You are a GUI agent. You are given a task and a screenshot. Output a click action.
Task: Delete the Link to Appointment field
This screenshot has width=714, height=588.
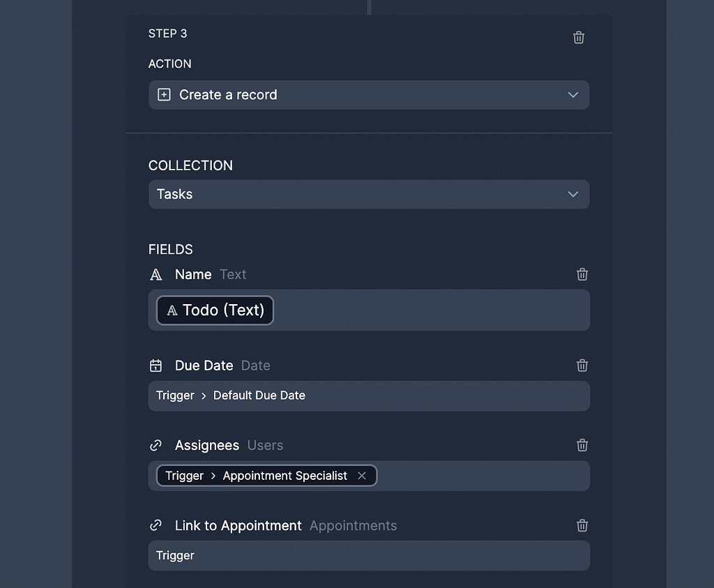[582, 525]
